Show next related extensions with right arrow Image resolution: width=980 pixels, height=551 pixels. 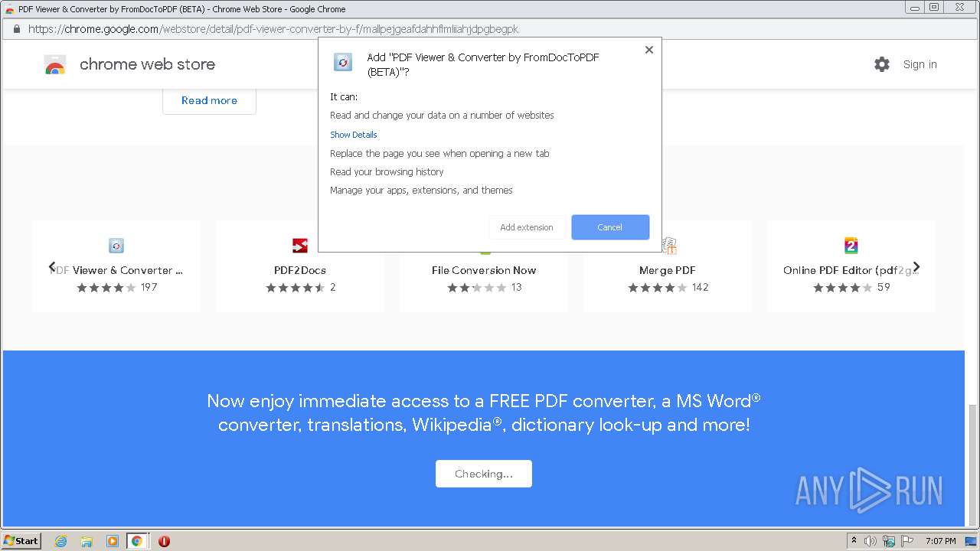[x=916, y=267]
